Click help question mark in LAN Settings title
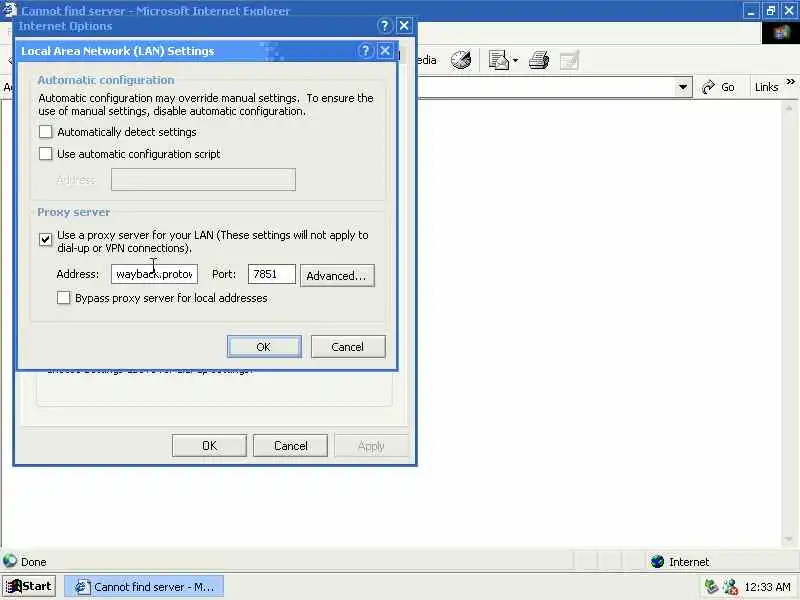This screenshot has width=800, height=600. pos(365,51)
